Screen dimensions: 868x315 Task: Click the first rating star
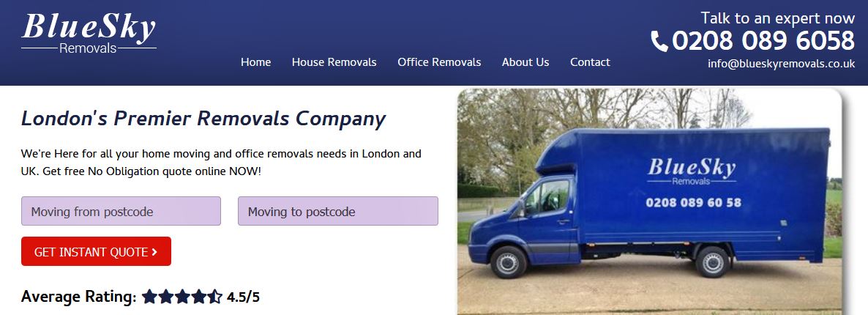149,297
